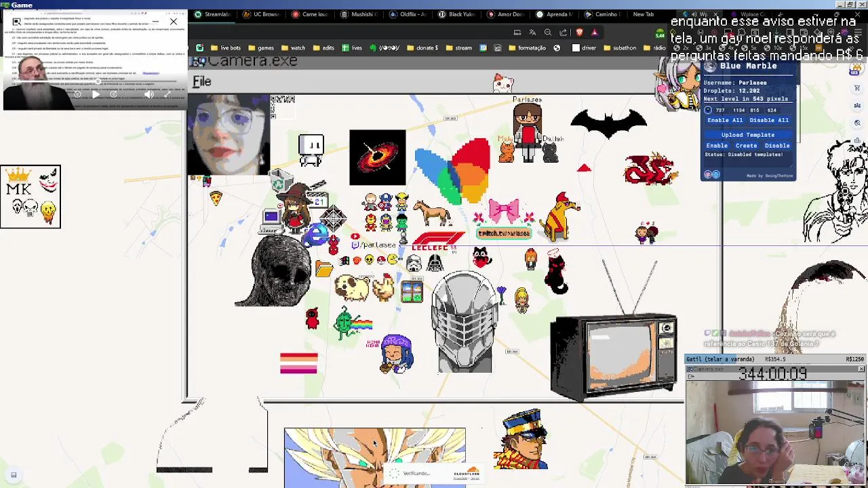The image size is (868, 488).
Task: Open the blue calendar bookmark icon after stream
Action: tap(483, 48)
